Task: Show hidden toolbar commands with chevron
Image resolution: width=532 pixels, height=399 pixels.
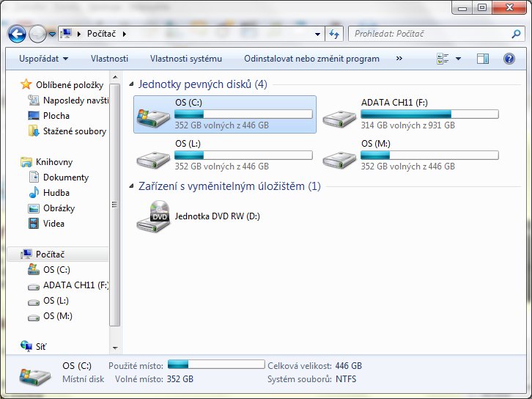Action: 399,59
